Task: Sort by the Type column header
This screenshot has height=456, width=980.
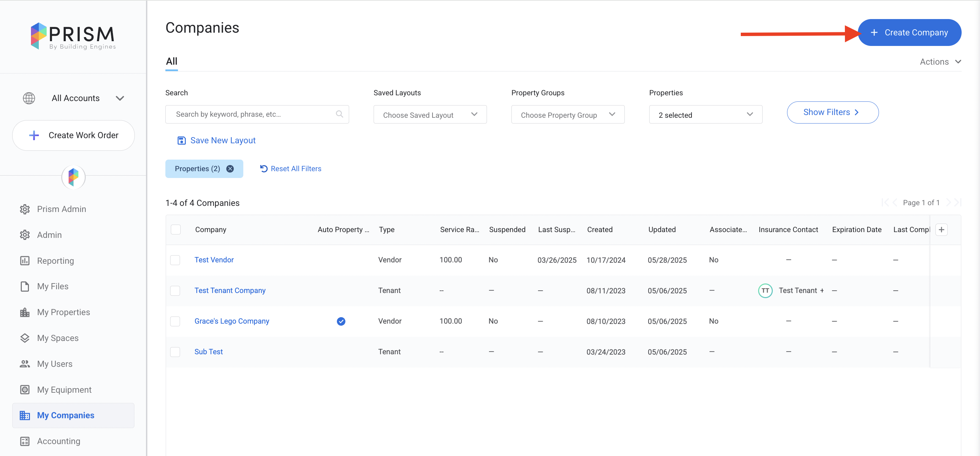Action: tap(387, 230)
